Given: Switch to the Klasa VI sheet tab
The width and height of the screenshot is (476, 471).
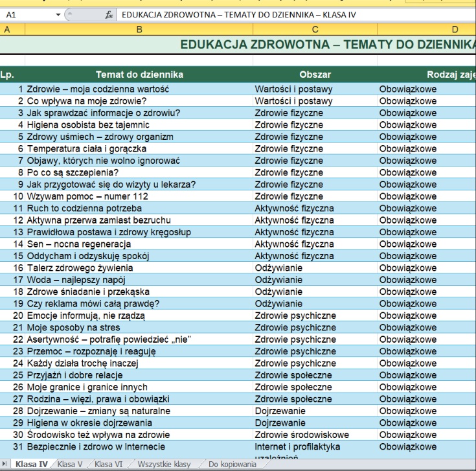Looking at the screenshot, I should [x=108, y=465].
